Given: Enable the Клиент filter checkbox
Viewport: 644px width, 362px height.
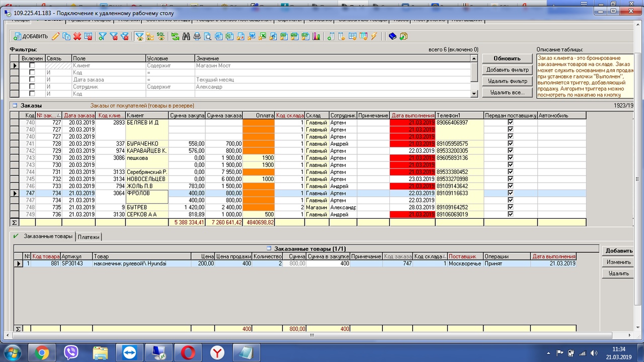Looking at the screenshot, I should pyautogui.click(x=32, y=65).
